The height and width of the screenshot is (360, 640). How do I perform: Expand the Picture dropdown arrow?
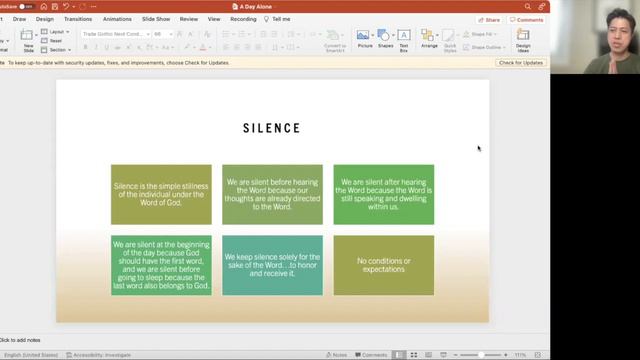[x=372, y=35]
